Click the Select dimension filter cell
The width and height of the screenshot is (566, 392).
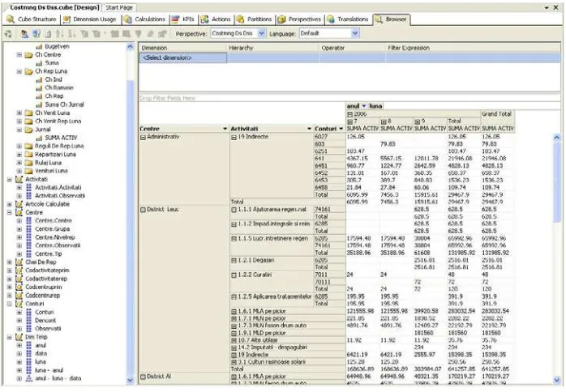pyautogui.click(x=183, y=58)
